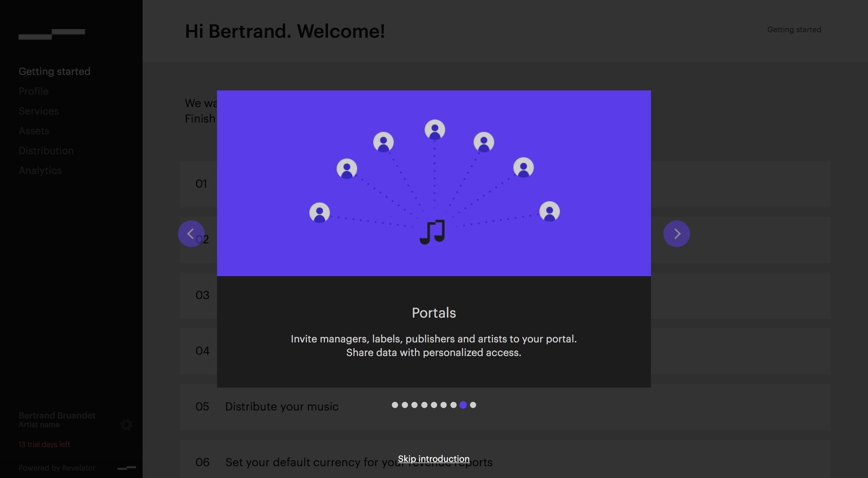Screen dimensions: 868x478
Task: Go to the previous intro slide arrow
Action: coord(191,234)
